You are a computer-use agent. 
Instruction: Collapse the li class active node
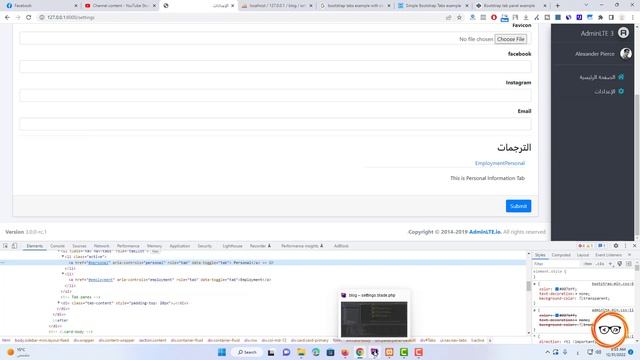(x=63, y=257)
